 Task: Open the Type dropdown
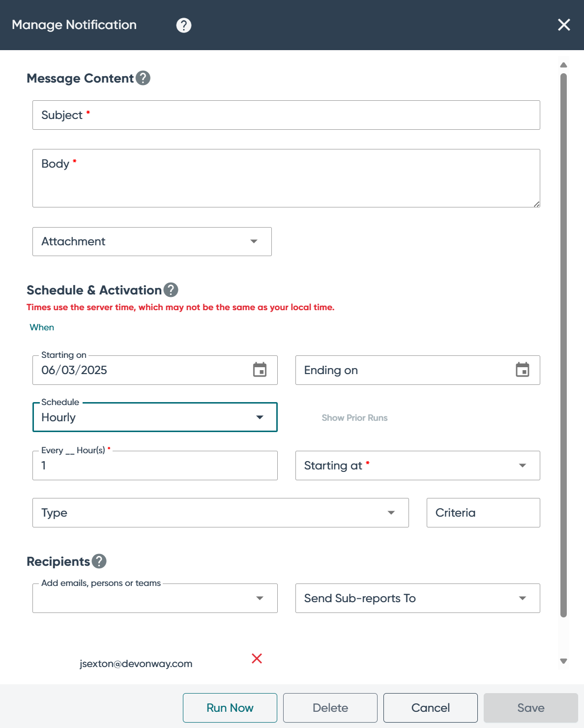[x=220, y=513]
